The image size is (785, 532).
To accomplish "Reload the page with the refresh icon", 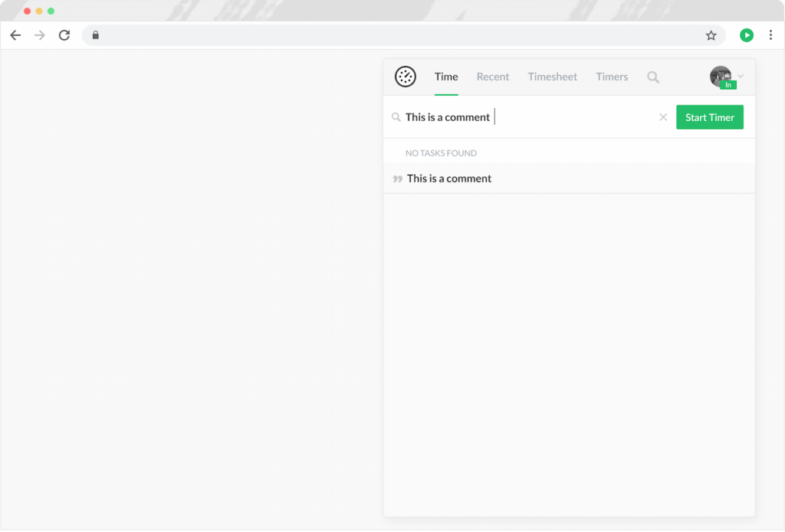I will tap(64, 34).
